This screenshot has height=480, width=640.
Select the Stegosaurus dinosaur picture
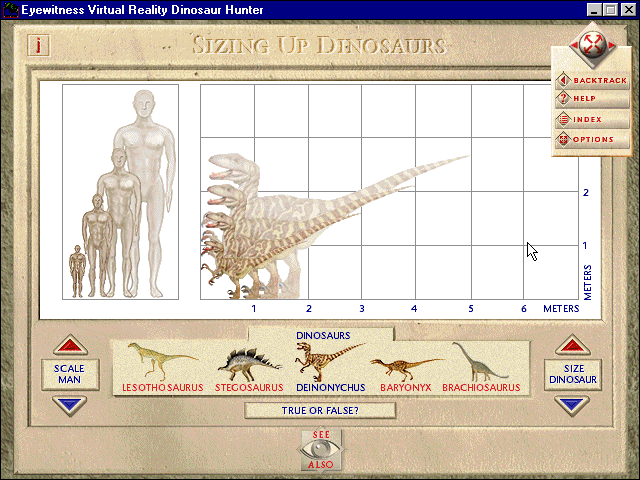[249, 364]
